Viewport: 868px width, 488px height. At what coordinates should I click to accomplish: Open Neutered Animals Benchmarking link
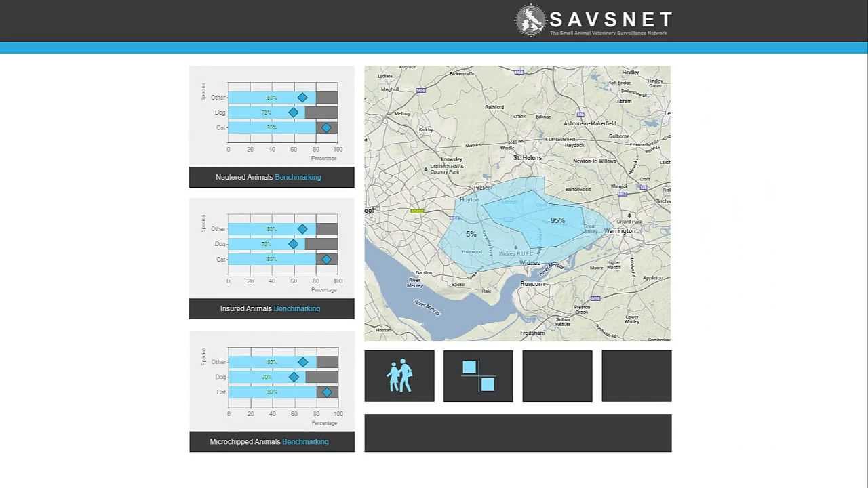298,177
